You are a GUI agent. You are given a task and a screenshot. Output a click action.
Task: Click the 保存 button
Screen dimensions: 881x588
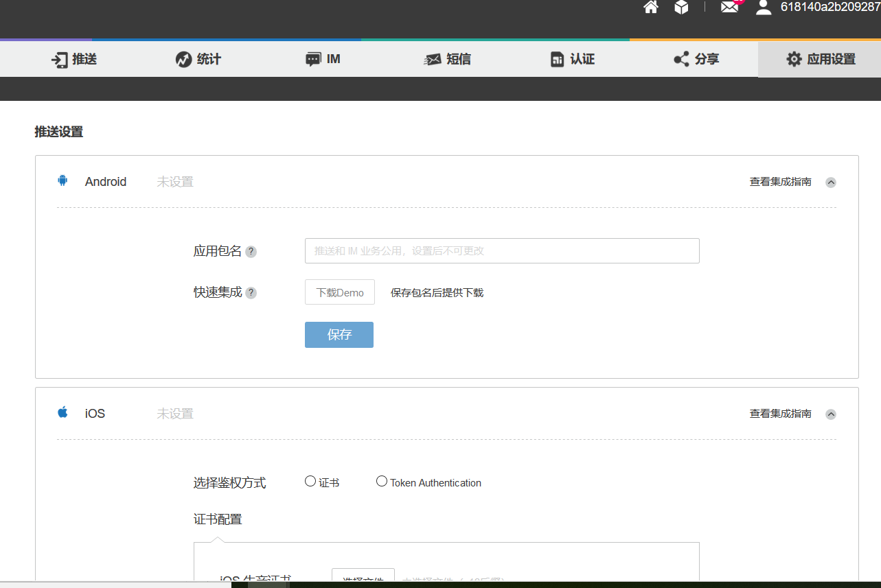point(339,334)
